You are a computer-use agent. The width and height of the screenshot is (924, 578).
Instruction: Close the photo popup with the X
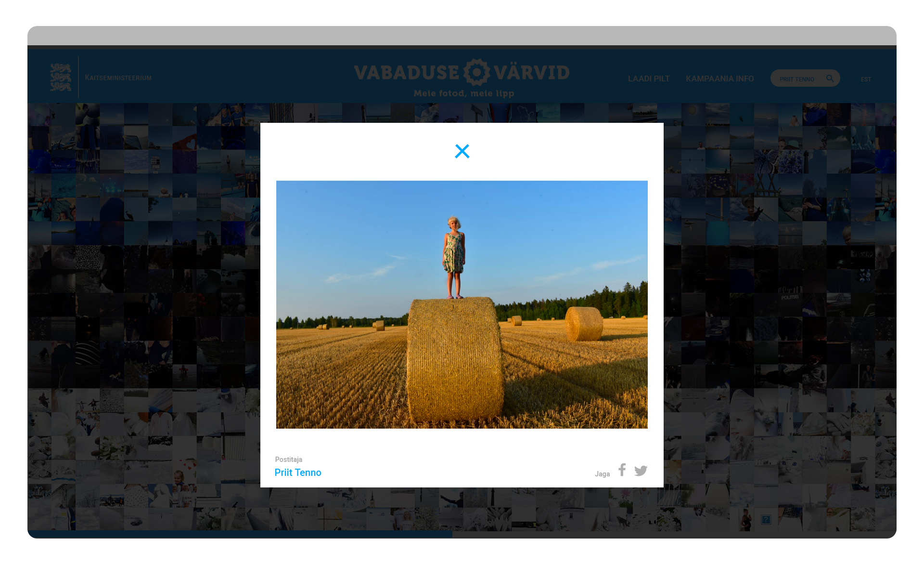pyautogui.click(x=462, y=151)
